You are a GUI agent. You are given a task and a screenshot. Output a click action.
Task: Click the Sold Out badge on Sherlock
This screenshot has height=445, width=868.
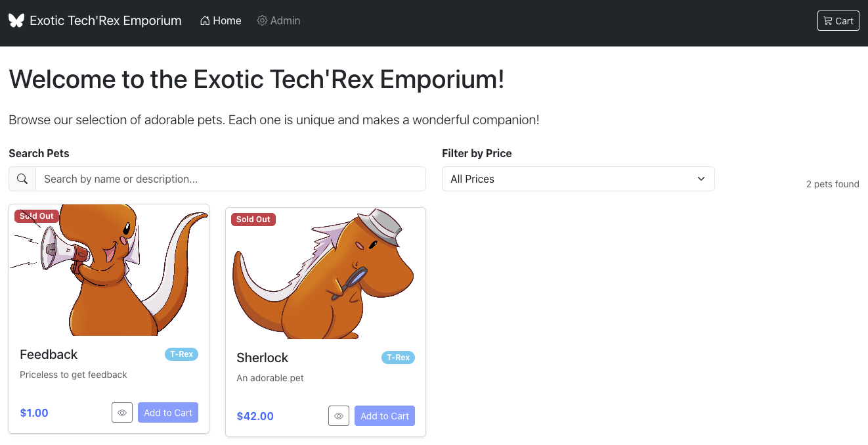[x=253, y=220]
